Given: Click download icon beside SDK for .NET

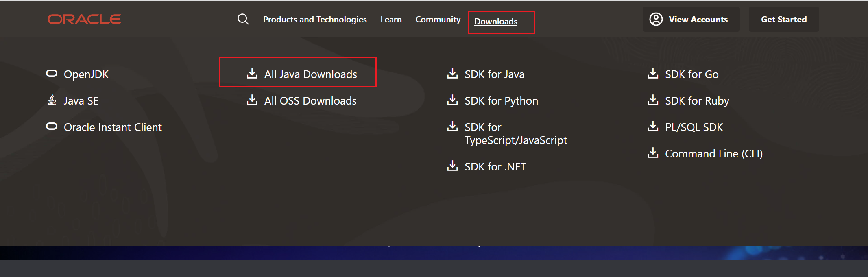Looking at the screenshot, I should (452, 166).
